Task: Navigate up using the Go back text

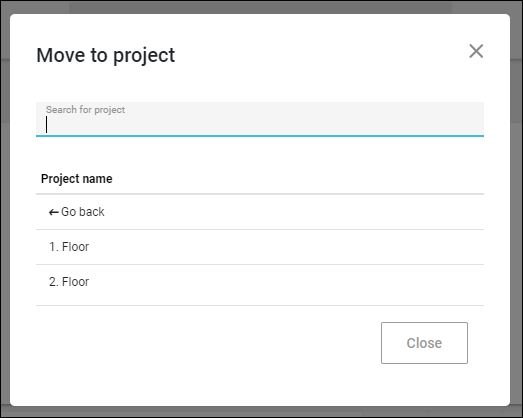Action: coord(83,212)
